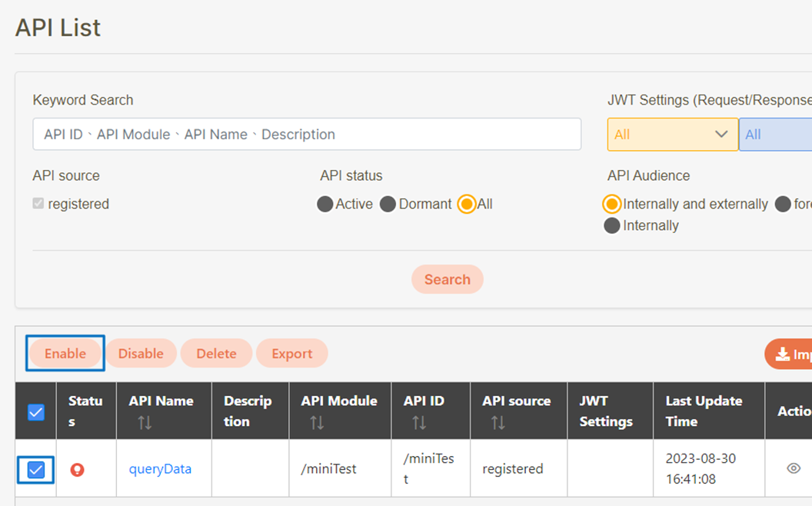Uncheck the queryData row checkbox
Viewport: 812px width, 506px height.
point(36,469)
